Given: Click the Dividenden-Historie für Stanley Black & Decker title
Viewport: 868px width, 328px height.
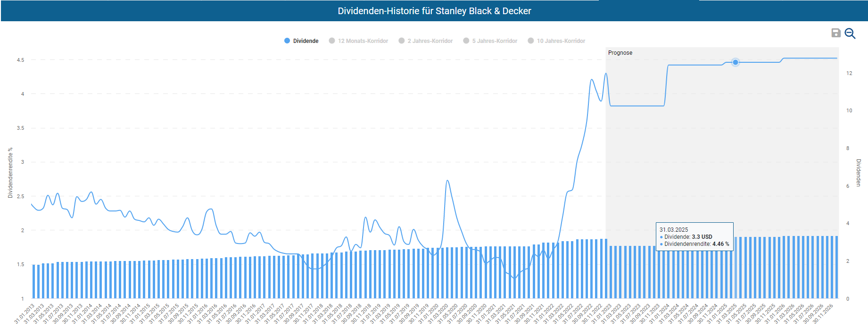Looking at the screenshot, I should click(434, 11).
